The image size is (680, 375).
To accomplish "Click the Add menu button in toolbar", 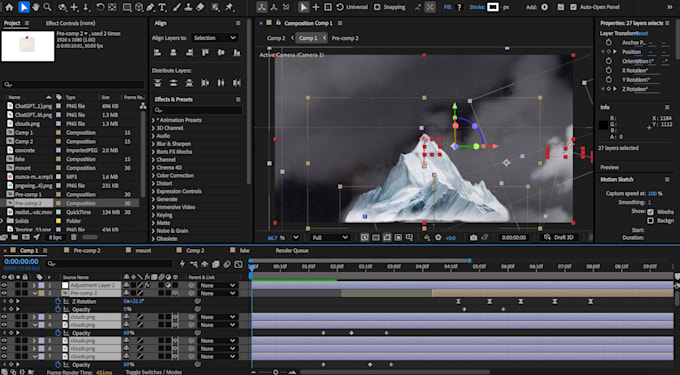I will coord(544,7).
